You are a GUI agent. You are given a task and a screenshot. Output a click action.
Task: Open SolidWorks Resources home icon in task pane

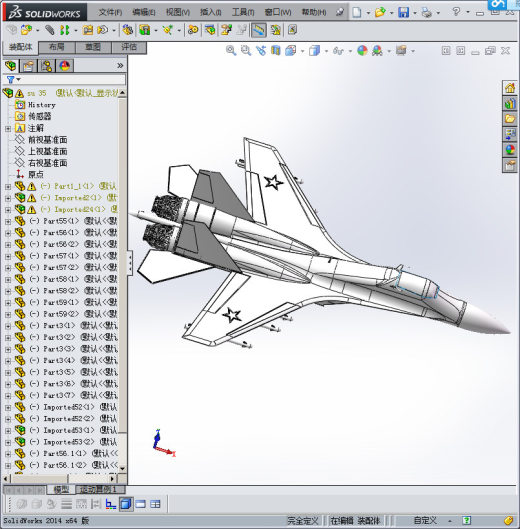(x=510, y=88)
